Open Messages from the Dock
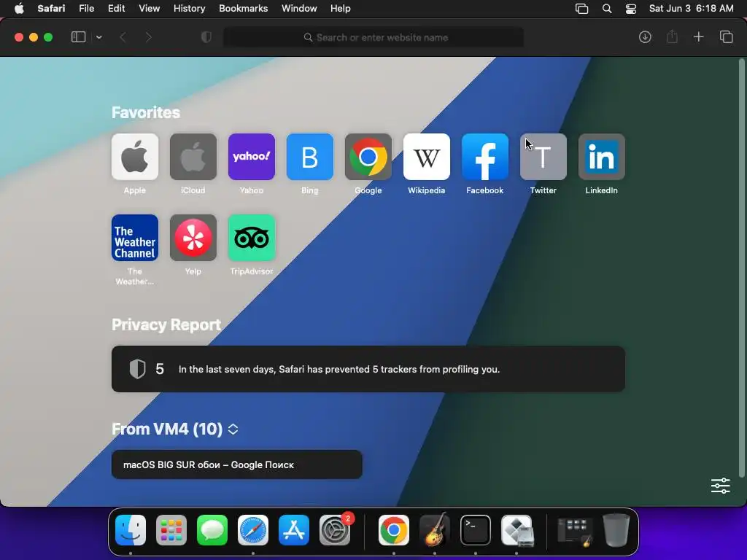 tap(212, 530)
